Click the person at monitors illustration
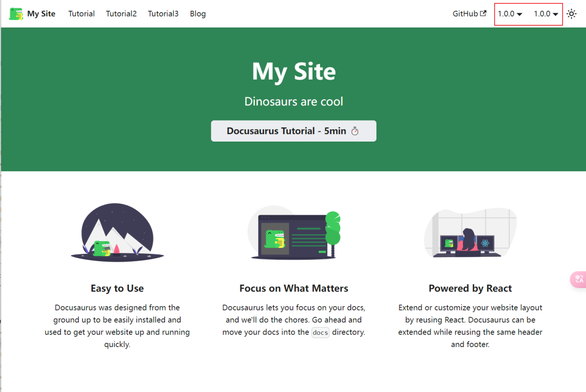 [x=470, y=233]
